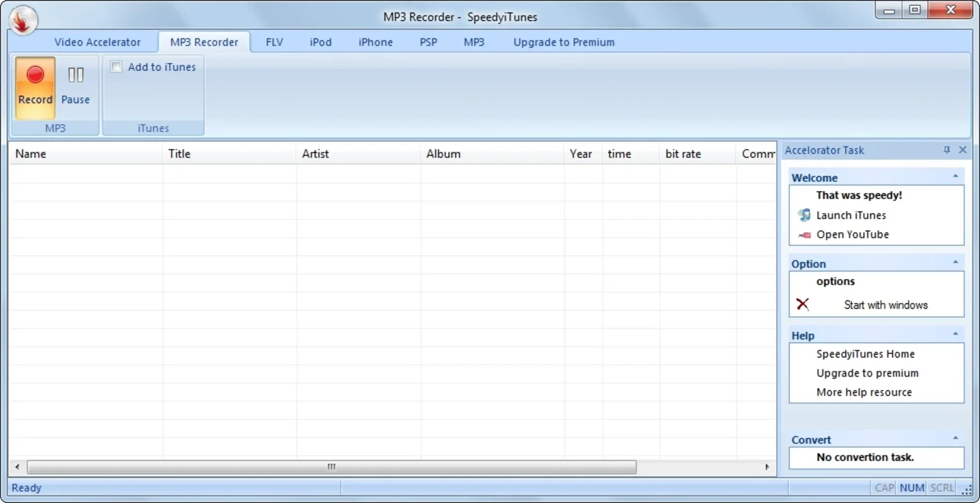This screenshot has width=980, height=503.
Task: Collapse the Option section
Action: pos(955,263)
